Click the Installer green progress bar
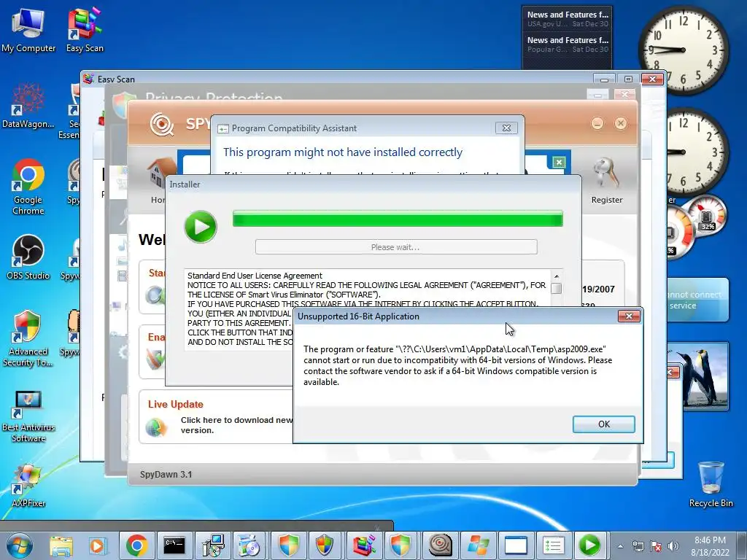 tap(398, 219)
